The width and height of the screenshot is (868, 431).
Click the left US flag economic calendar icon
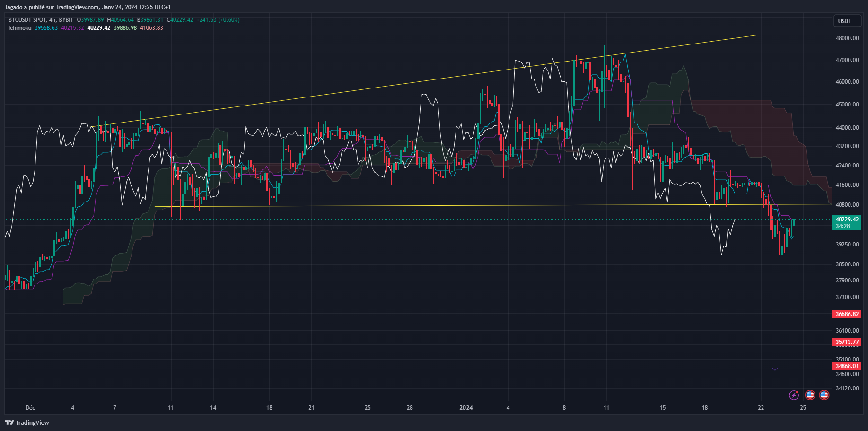[810, 395]
